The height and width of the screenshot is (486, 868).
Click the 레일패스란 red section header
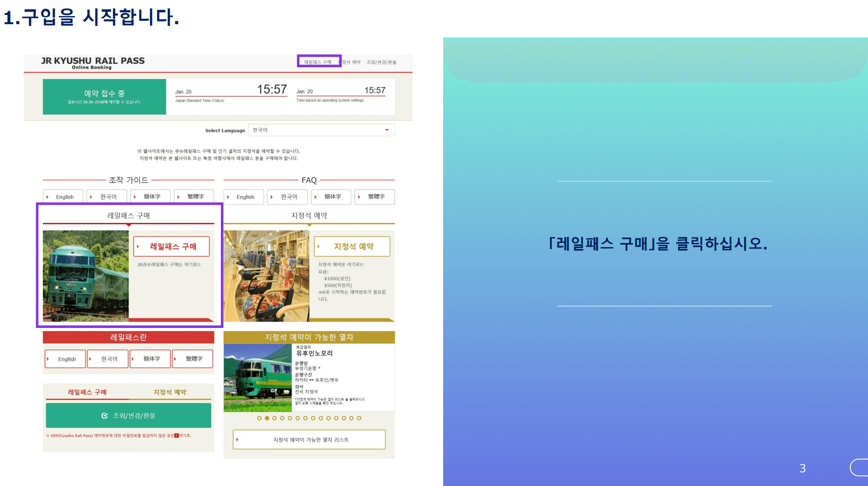click(129, 338)
